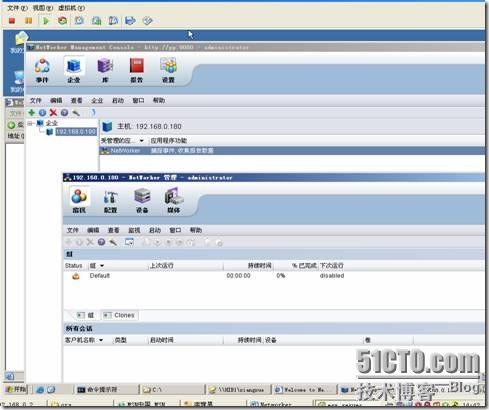This screenshot has width=489, height=410.
Task: Click the window layout icon in NetWorker 管理 toolbar
Action: [x=129, y=242]
